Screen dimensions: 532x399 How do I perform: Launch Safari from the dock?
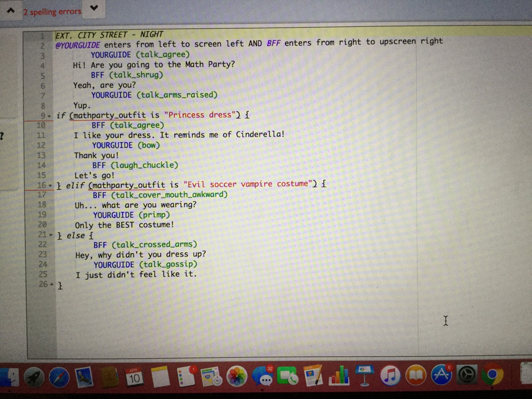point(59,377)
